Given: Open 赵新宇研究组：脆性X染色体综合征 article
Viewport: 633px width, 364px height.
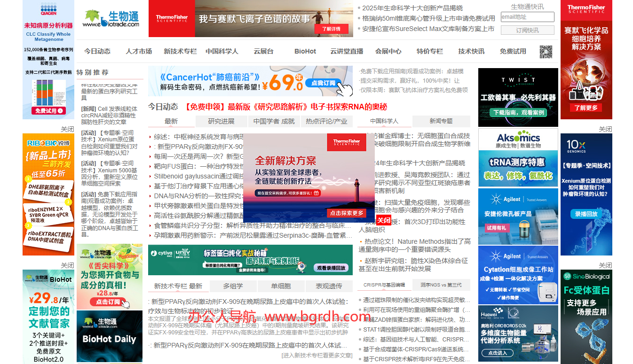Looking at the screenshot, I should pyautogui.click(x=413, y=264).
